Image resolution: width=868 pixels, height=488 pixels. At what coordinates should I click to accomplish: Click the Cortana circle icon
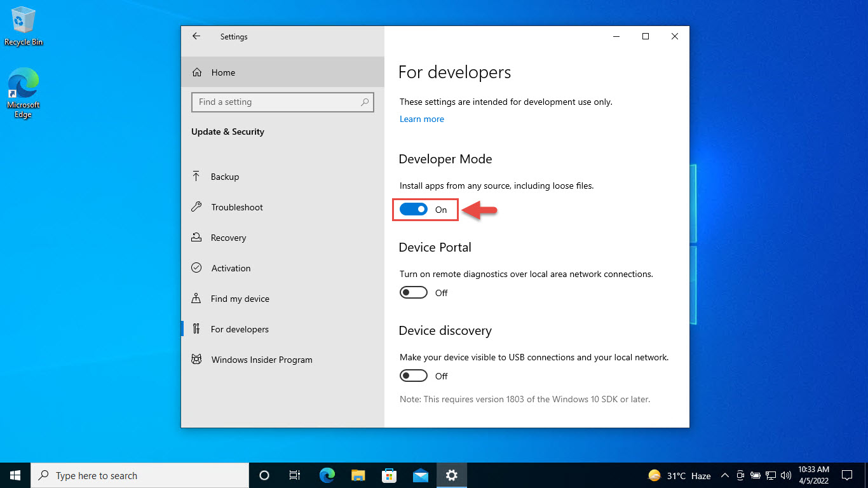pyautogui.click(x=264, y=475)
